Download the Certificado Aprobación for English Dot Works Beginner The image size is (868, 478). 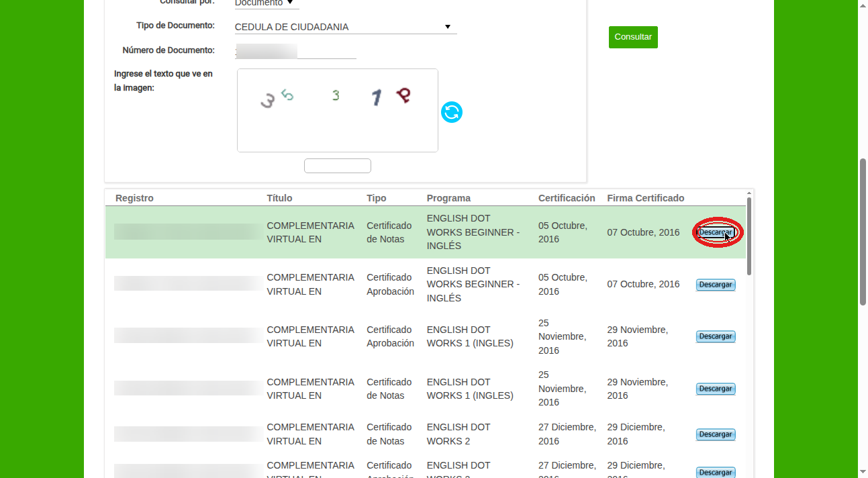click(x=716, y=285)
